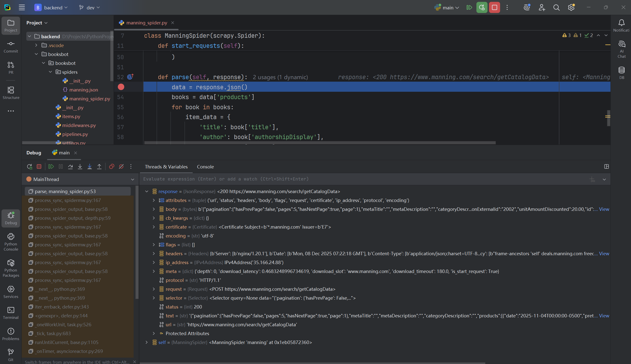Switch to the Console tab
Viewport: 631px width, 364px height.
click(x=205, y=167)
